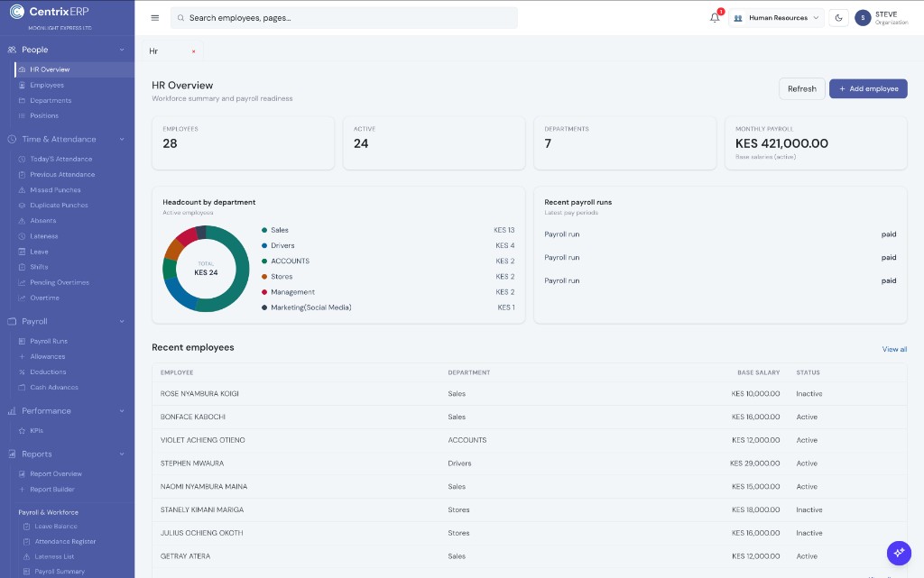Click the Pending Overtimes chart icon

tap(22, 282)
